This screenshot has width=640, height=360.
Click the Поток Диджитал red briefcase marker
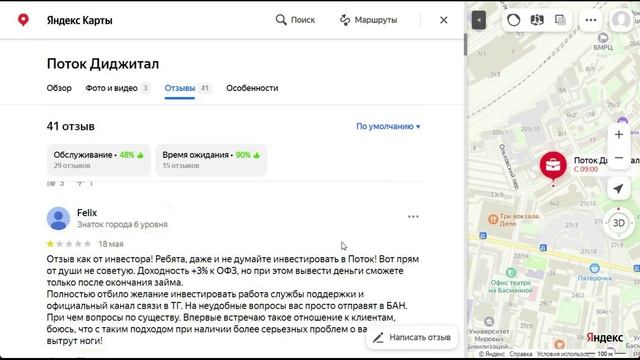coord(553,165)
